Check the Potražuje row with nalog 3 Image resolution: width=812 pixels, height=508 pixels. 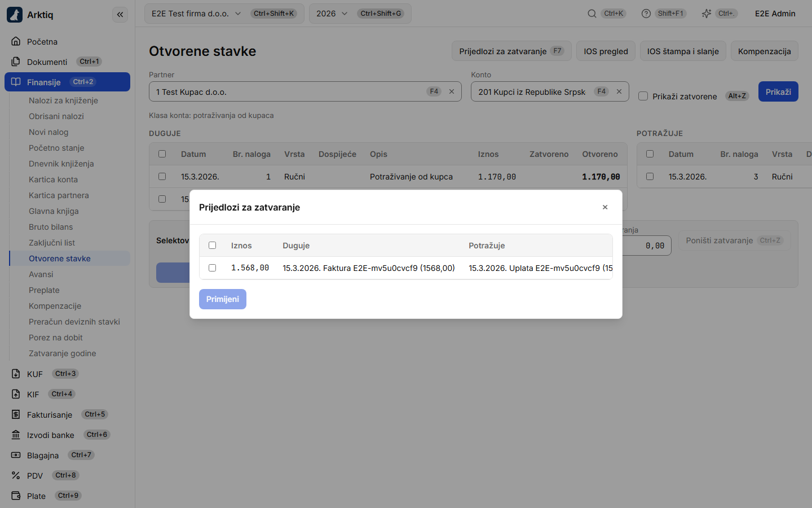(650, 177)
